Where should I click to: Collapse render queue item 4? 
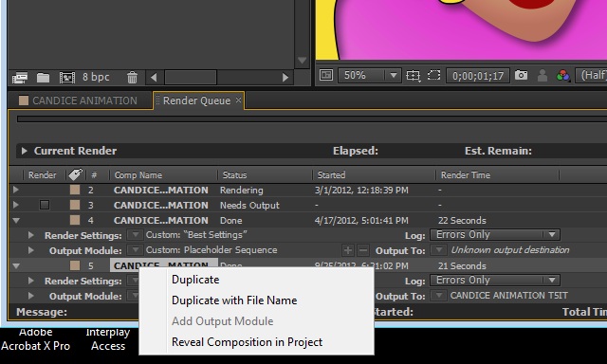coord(16,221)
